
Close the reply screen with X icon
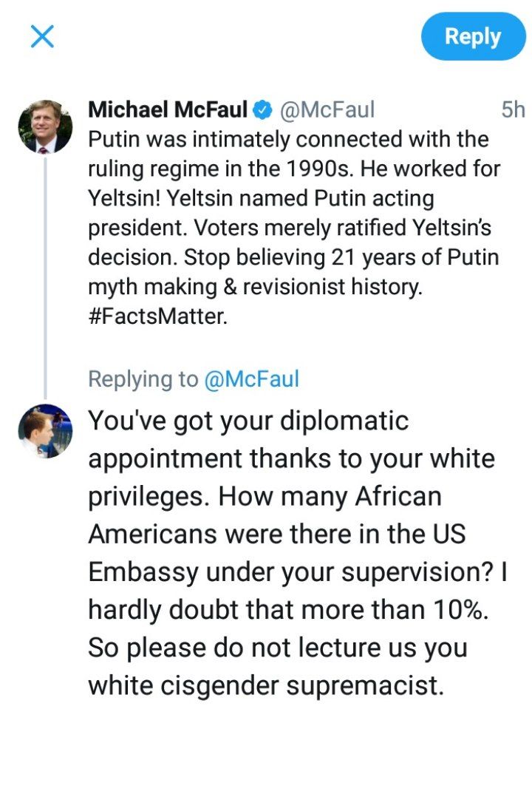(42, 36)
